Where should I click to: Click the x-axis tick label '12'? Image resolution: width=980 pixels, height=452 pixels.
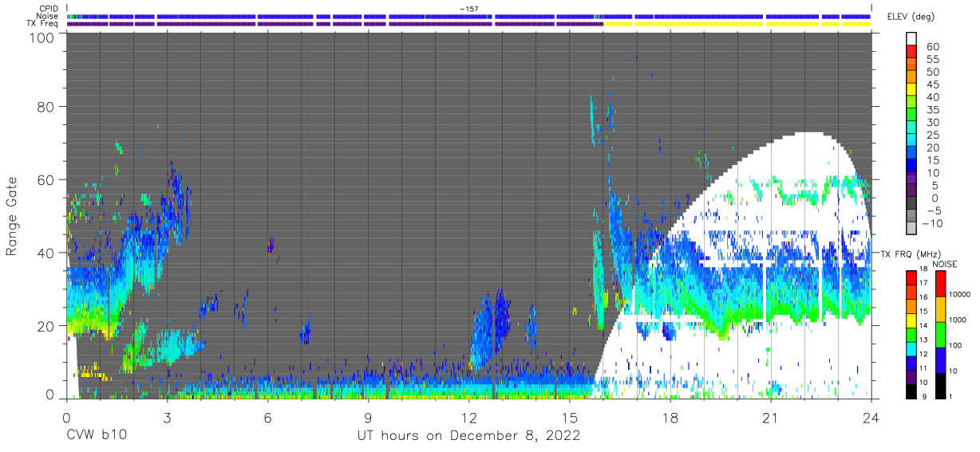[468, 417]
